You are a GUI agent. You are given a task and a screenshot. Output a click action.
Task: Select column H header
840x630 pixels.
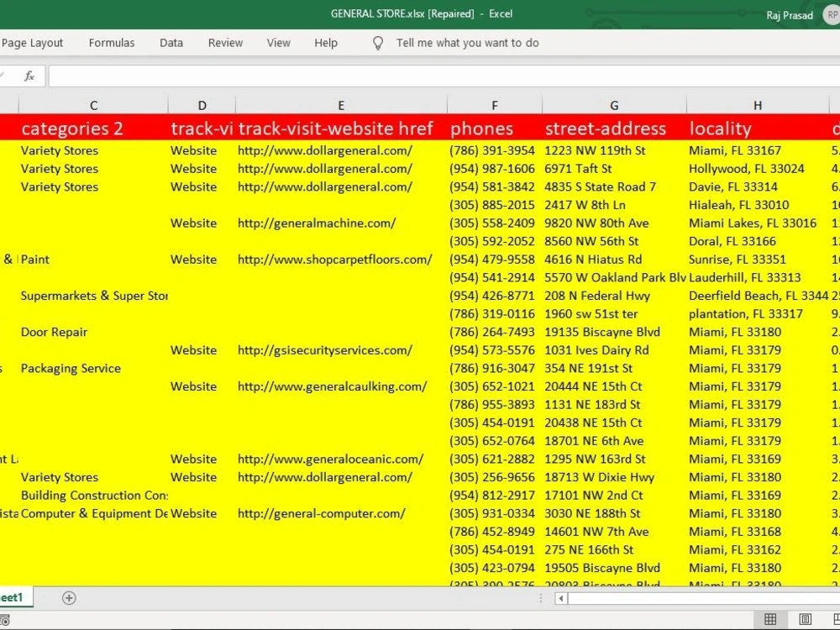758,106
